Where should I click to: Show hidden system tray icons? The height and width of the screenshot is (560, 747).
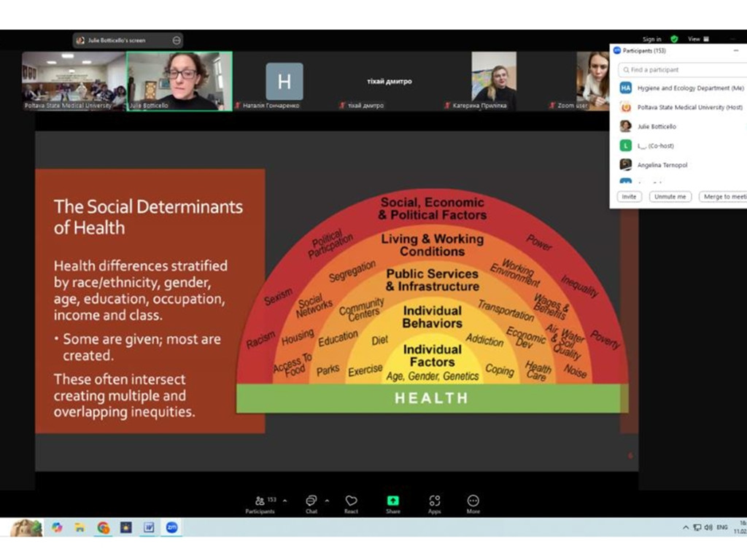coord(686,528)
